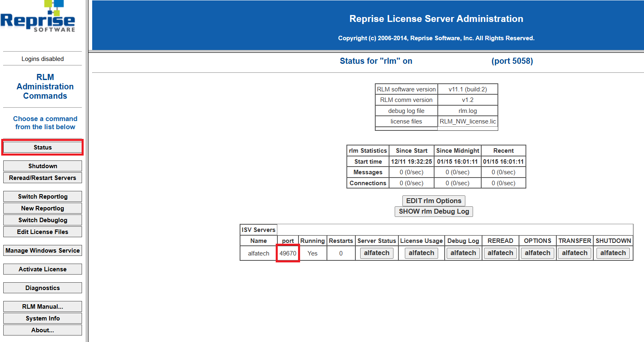This screenshot has height=342, width=644.
Task: Click the v11.1 (build:2) version value
Action: click(x=467, y=89)
